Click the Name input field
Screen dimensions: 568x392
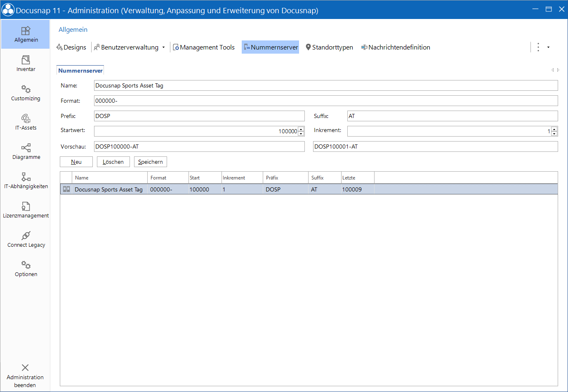pyautogui.click(x=326, y=85)
